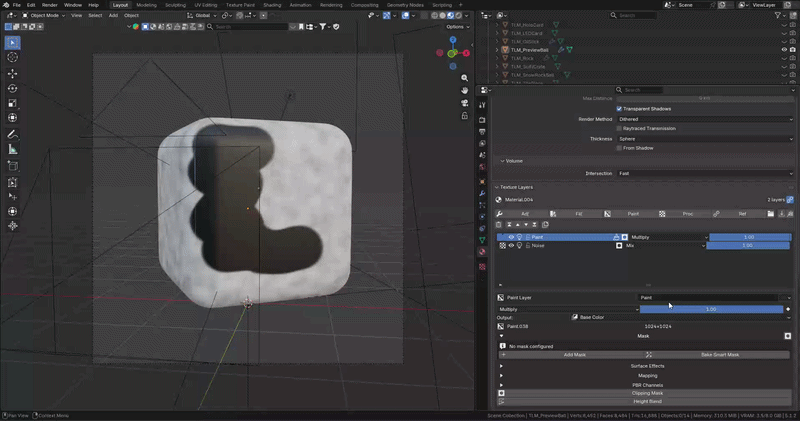
Task: Open the Global orientation dropdown
Action: (202, 15)
